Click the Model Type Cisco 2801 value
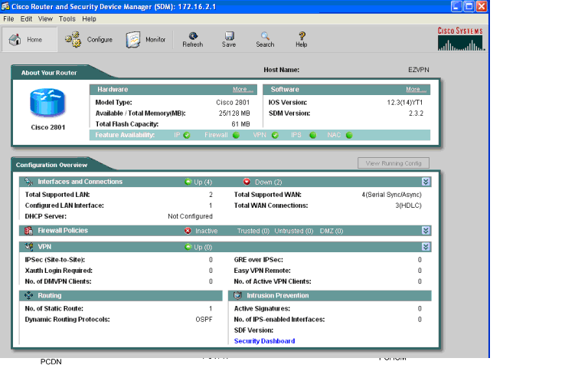 tap(233, 103)
